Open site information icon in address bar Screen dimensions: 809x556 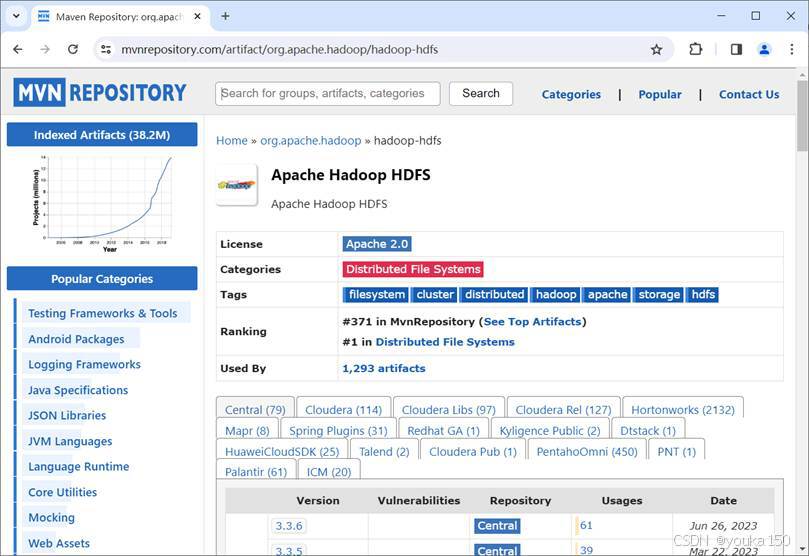click(x=106, y=50)
